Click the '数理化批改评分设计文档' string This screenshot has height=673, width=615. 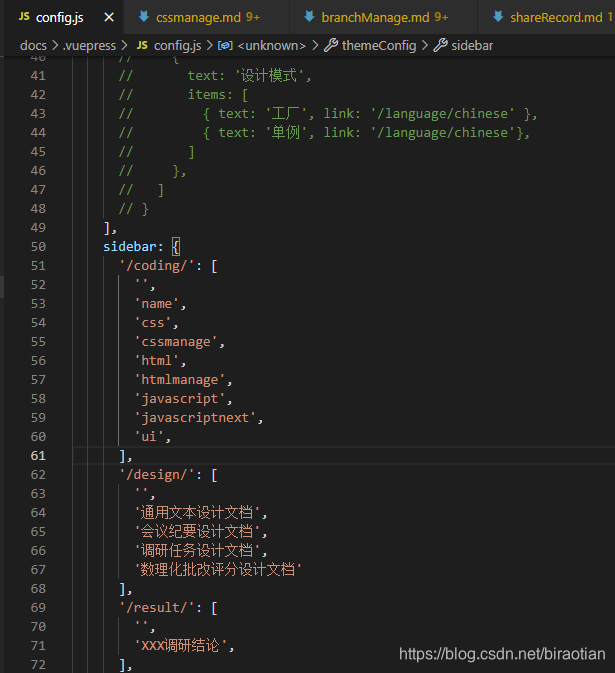tap(218, 570)
